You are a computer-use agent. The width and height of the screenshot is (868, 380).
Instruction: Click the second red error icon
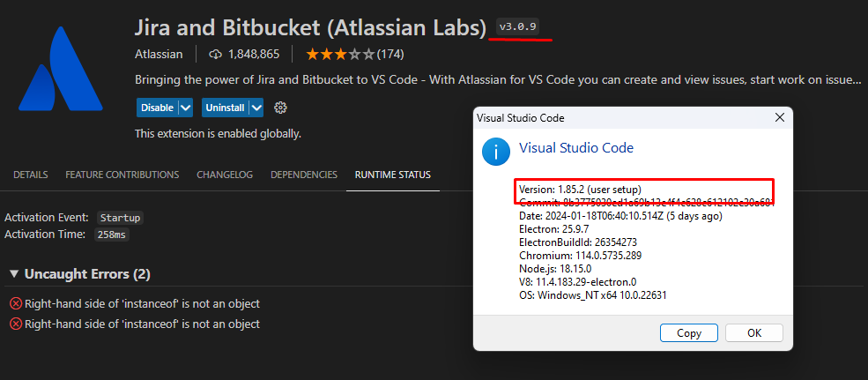click(16, 324)
